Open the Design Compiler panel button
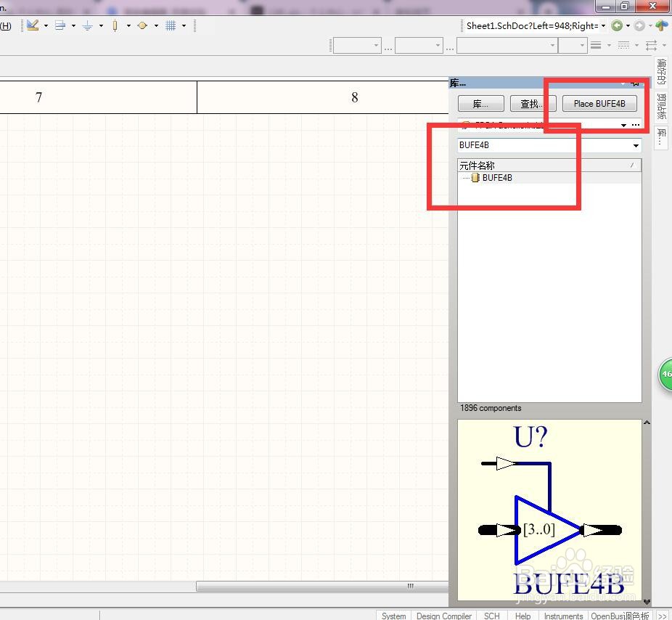Screen dimensions: 672x620 click(444, 616)
